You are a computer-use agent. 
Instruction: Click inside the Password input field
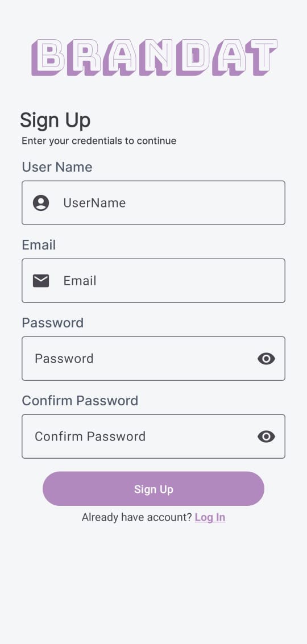tap(153, 359)
